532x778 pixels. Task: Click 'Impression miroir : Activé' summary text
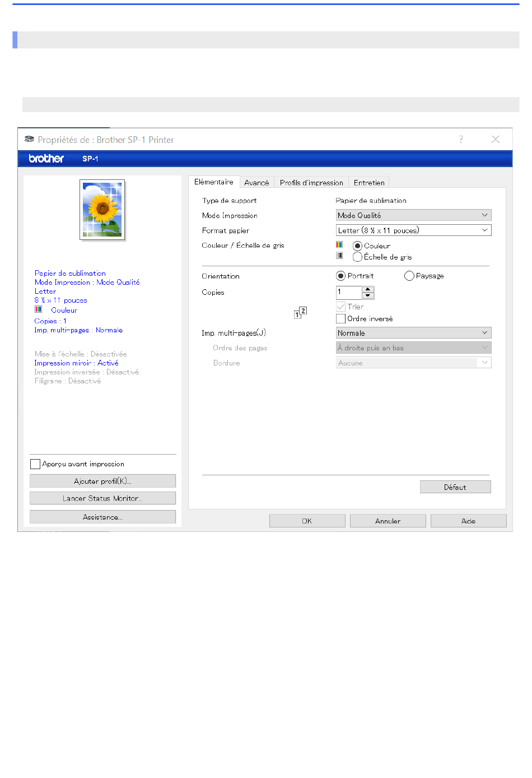pos(76,363)
